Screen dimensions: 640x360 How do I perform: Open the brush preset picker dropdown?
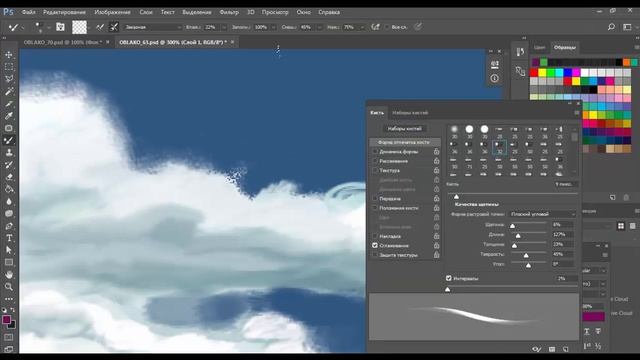[49, 27]
